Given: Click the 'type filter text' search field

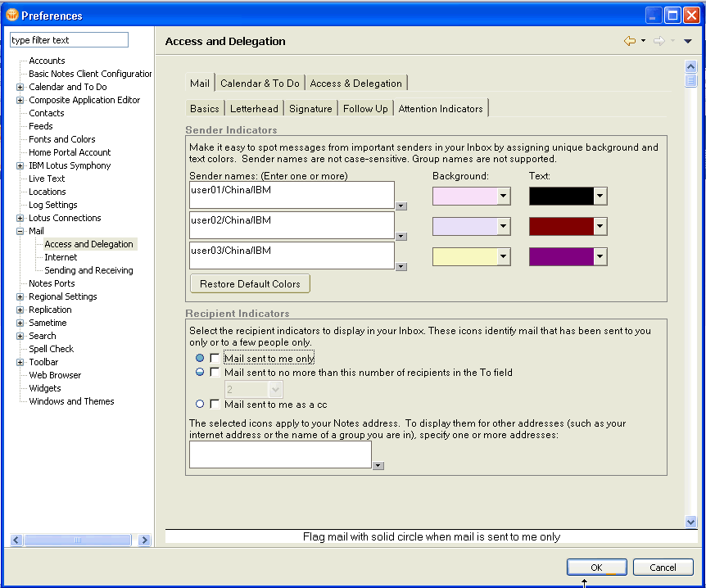Looking at the screenshot, I should click(x=69, y=40).
